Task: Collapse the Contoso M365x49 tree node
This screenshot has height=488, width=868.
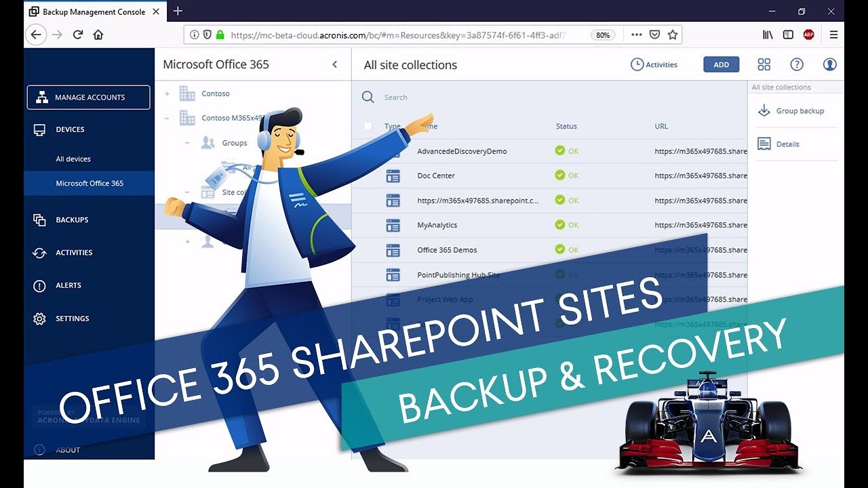Action: (167, 118)
